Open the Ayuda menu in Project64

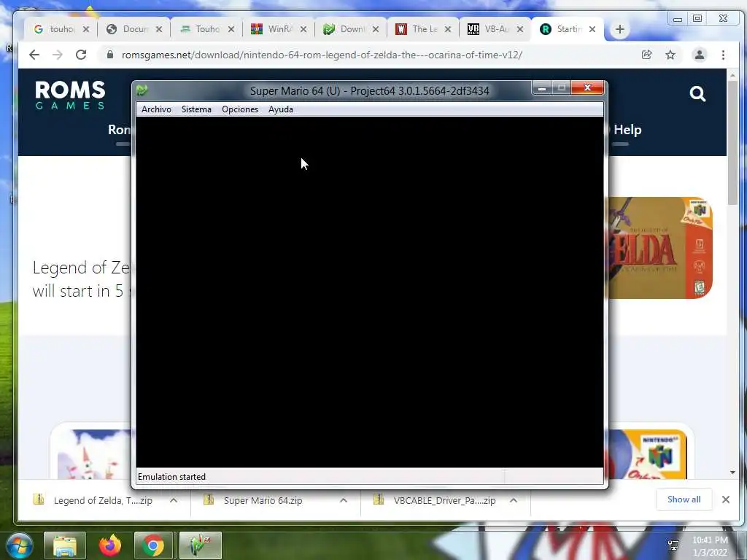click(x=281, y=109)
